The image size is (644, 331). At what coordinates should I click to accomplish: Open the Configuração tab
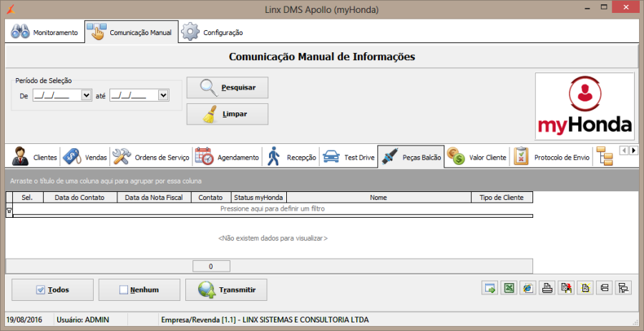(213, 32)
